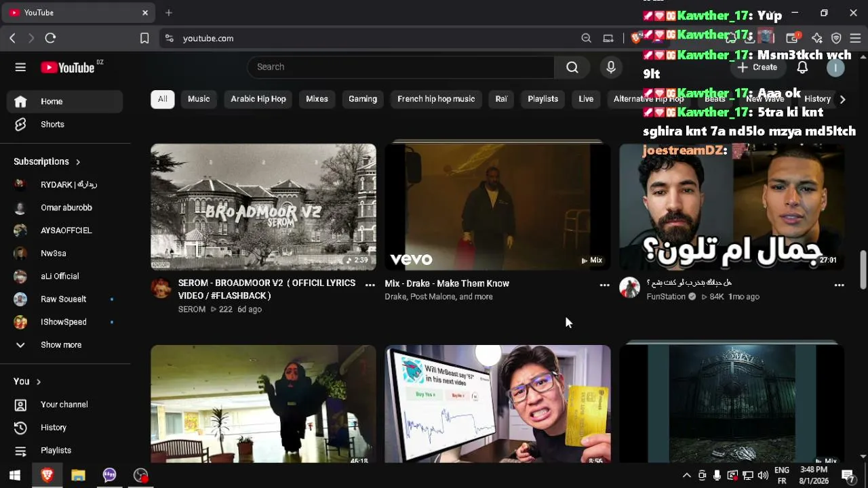The width and height of the screenshot is (868, 488).
Task: View site information for youtube.com
Action: pos(170,39)
